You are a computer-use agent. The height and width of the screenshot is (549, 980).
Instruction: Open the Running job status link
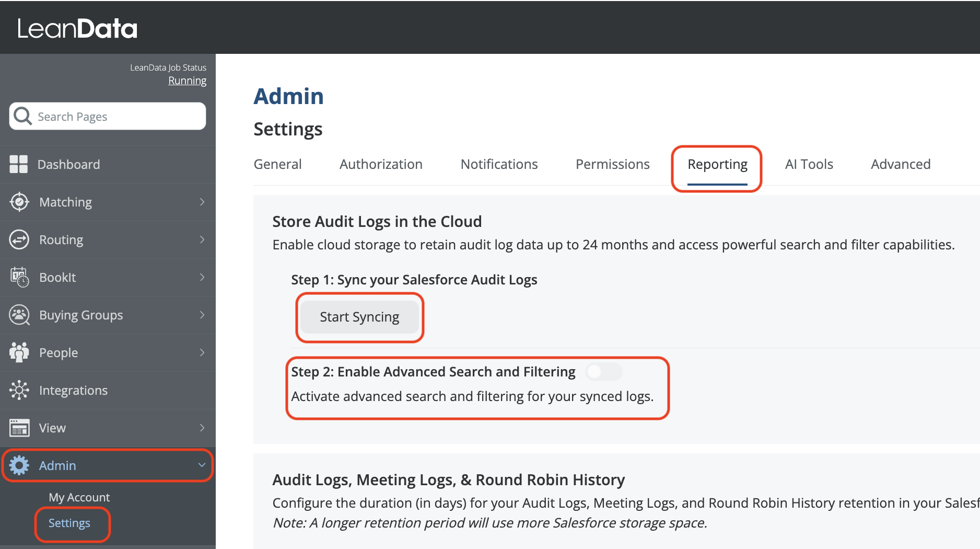click(187, 81)
